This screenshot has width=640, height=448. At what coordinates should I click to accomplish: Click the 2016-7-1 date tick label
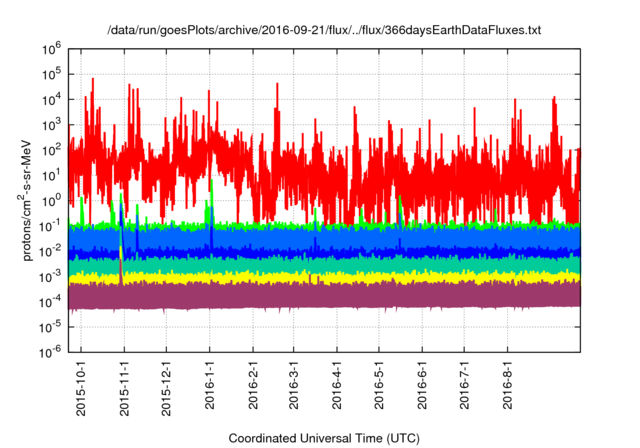464,385
